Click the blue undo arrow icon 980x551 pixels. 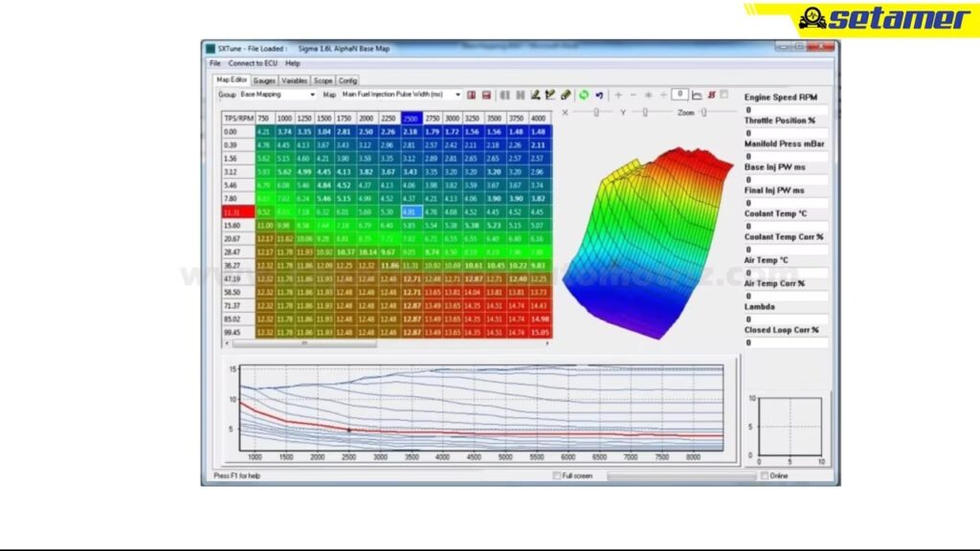pyautogui.click(x=599, y=95)
